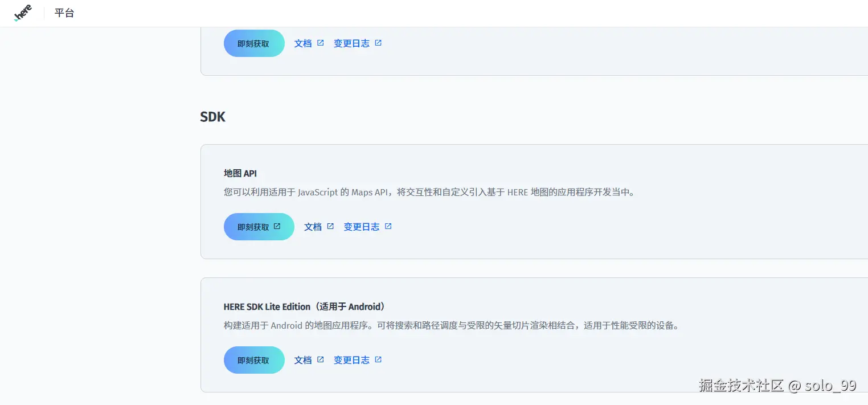Click external-link icon beside top card 文档
This screenshot has height=405, width=868.
pos(321,43)
